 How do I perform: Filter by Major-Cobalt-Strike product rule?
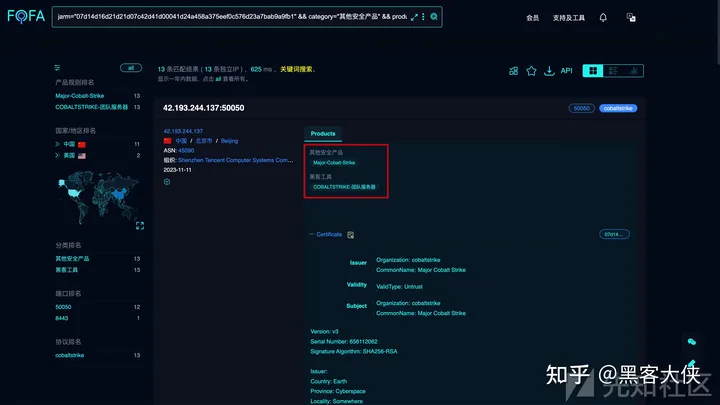tap(79, 96)
